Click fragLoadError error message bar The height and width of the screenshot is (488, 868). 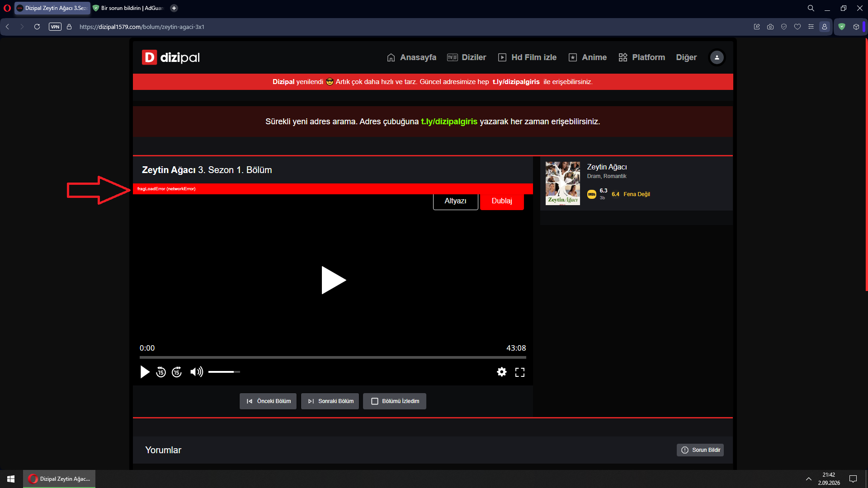point(333,189)
